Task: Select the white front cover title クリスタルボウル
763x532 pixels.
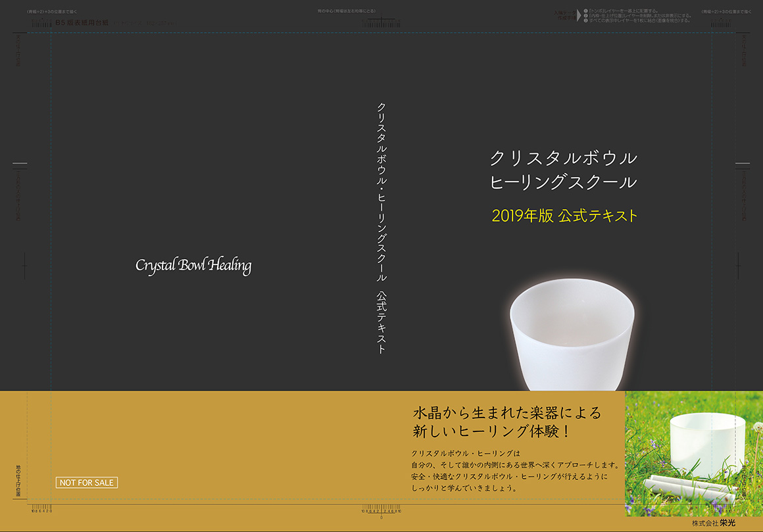Action: tap(564, 158)
